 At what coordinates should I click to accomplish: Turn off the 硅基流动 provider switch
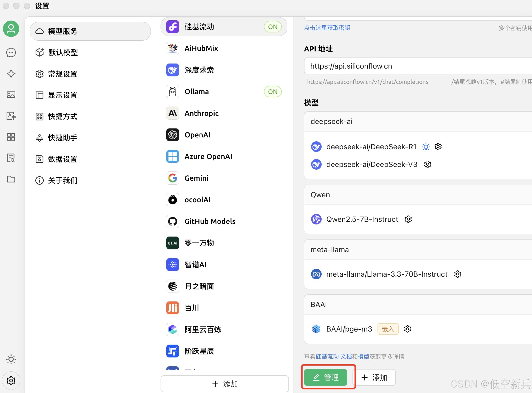tap(273, 26)
